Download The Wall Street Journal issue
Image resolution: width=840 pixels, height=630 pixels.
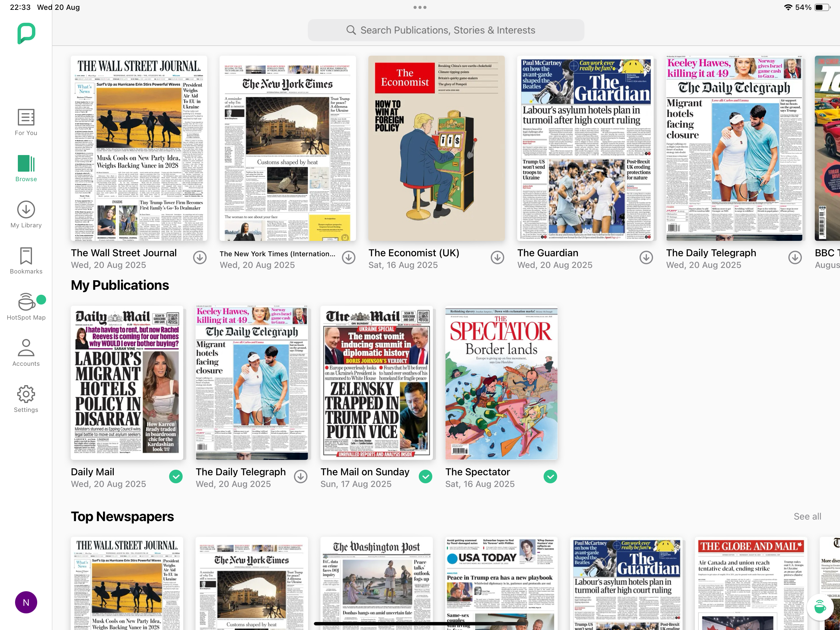point(200,257)
